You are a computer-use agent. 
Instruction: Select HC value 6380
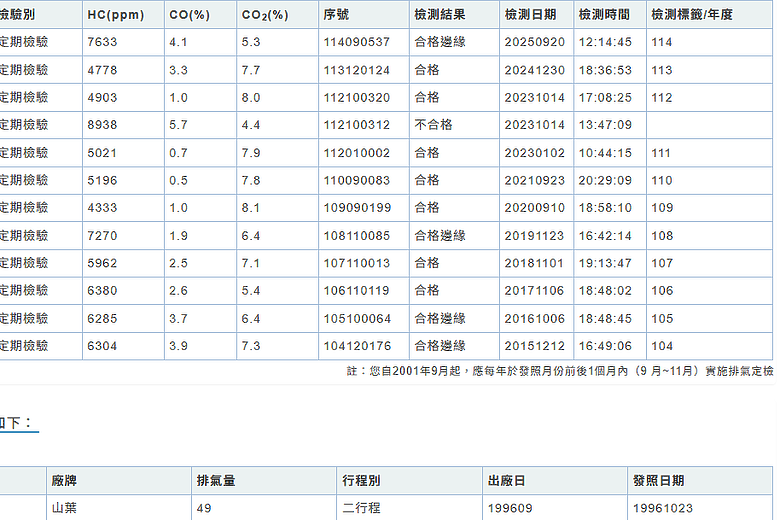102,290
